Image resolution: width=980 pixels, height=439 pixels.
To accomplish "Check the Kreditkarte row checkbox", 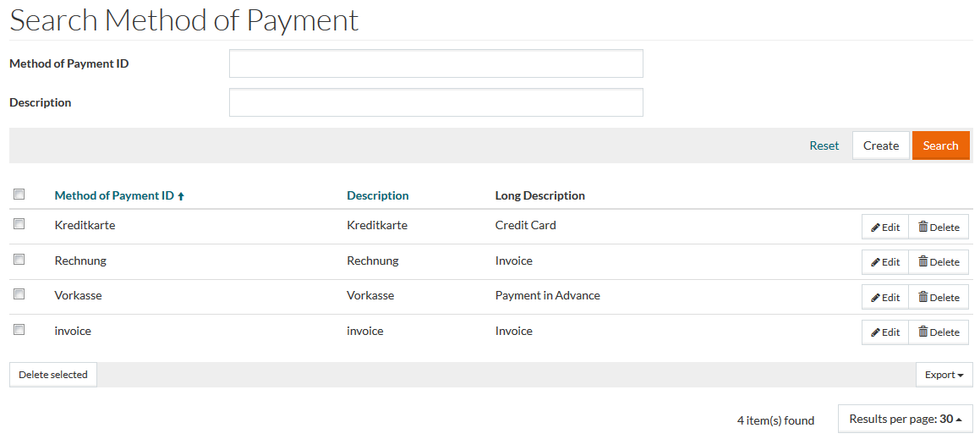I will pyautogui.click(x=19, y=224).
